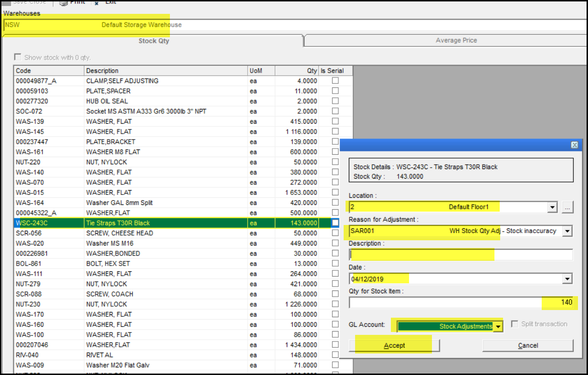Select the Stock Qty tab

point(154,41)
